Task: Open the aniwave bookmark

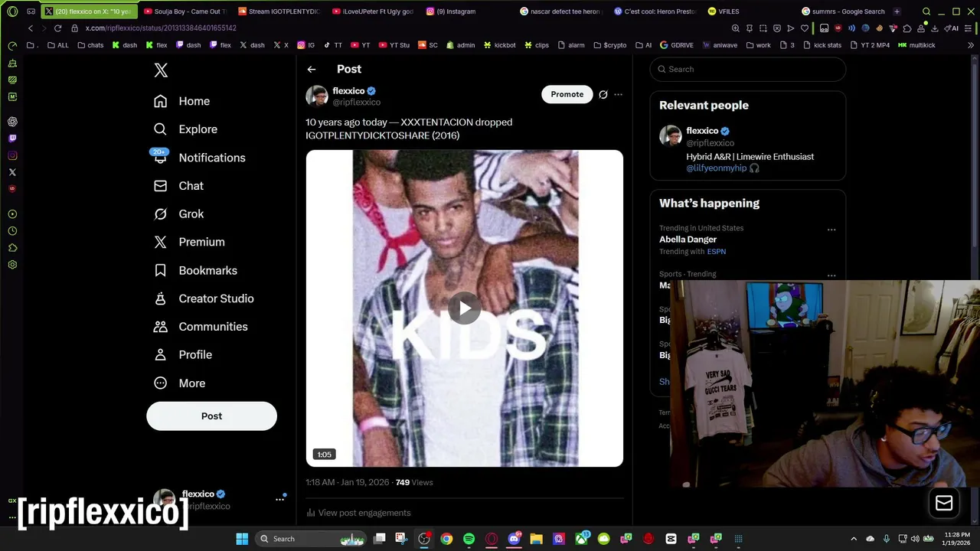Action: coord(720,45)
